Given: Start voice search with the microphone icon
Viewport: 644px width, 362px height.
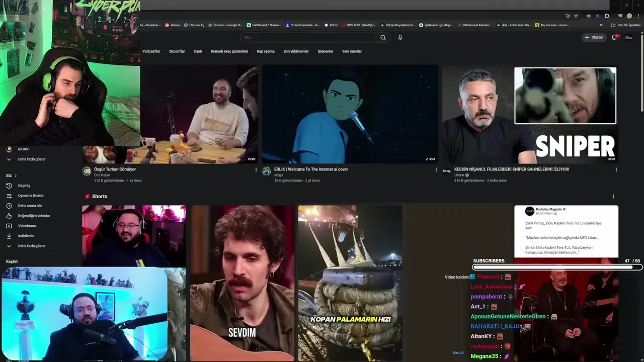Looking at the screenshot, I should [400, 37].
